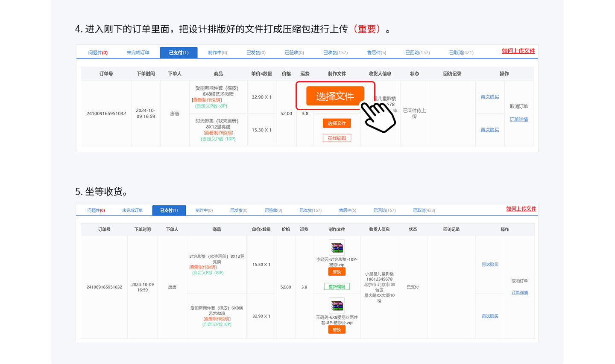The height and width of the screenshot is (364, 615).
Task: Open 已签收(0) tab in step 4 screenshot
Action: click(294, 52)
